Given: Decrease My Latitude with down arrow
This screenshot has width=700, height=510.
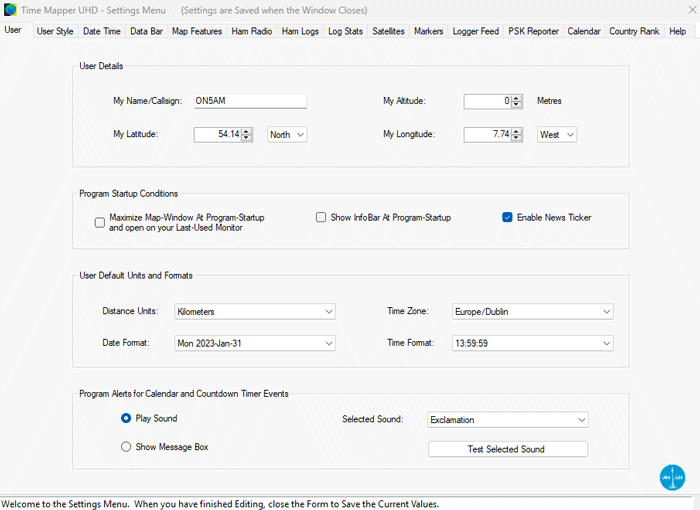Looking at the screenshot, I should click(x=247, y=138).
